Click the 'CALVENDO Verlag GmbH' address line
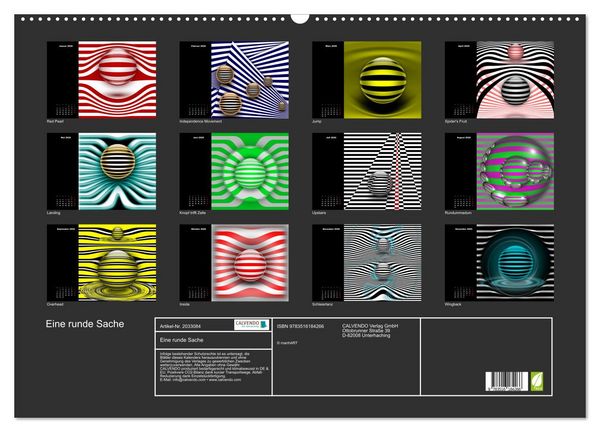The height and width of the screenshot is (432, 600). (370, 326)
